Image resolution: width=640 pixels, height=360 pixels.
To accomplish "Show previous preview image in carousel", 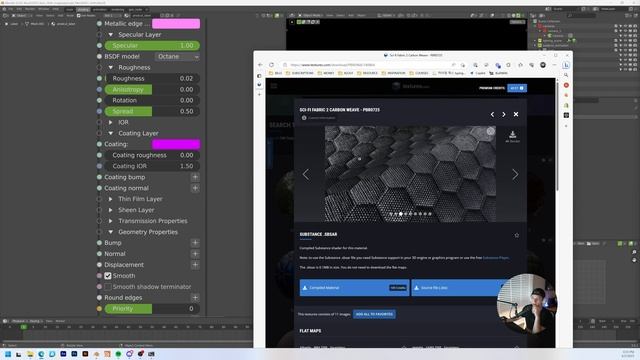I will pos(306,174).
